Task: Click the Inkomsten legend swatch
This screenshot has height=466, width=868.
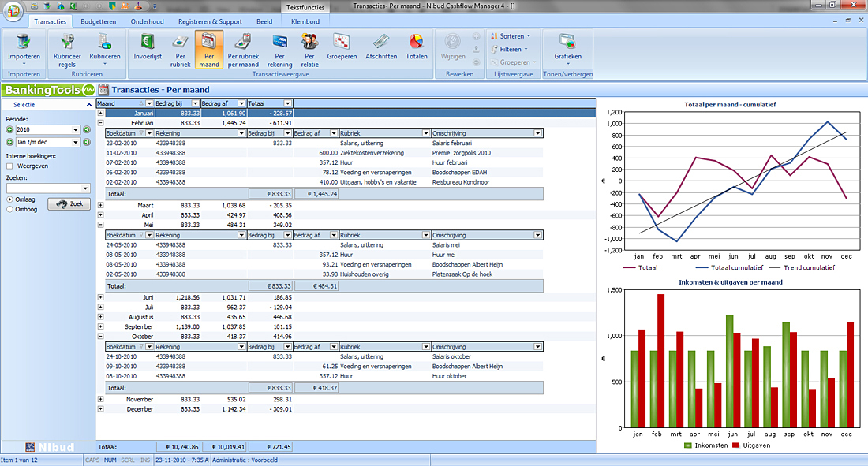Action: pyautogui.click(x=687, y=445)
